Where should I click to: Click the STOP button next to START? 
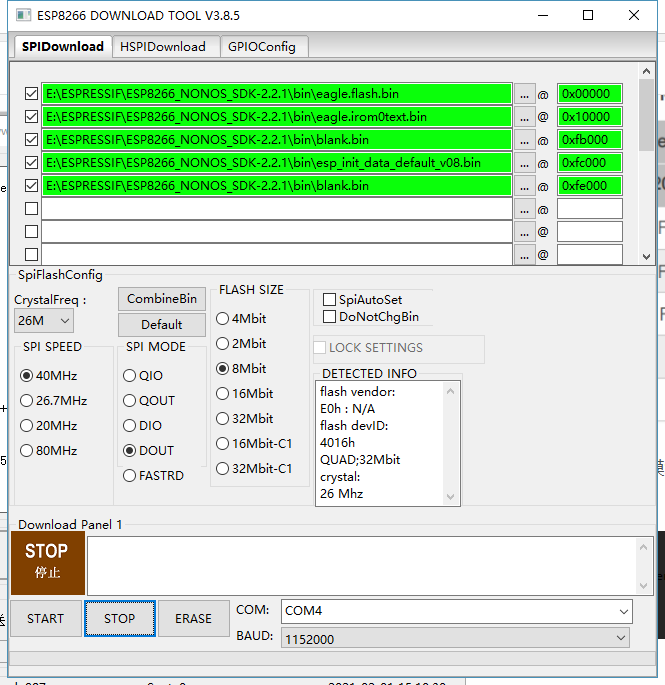click(x=120, y=619)
